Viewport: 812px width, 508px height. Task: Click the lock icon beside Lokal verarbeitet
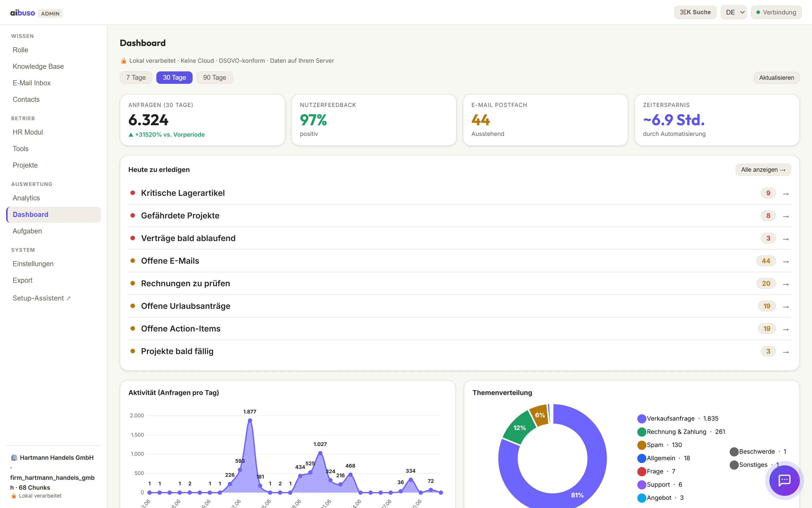[x=124, y=61]
